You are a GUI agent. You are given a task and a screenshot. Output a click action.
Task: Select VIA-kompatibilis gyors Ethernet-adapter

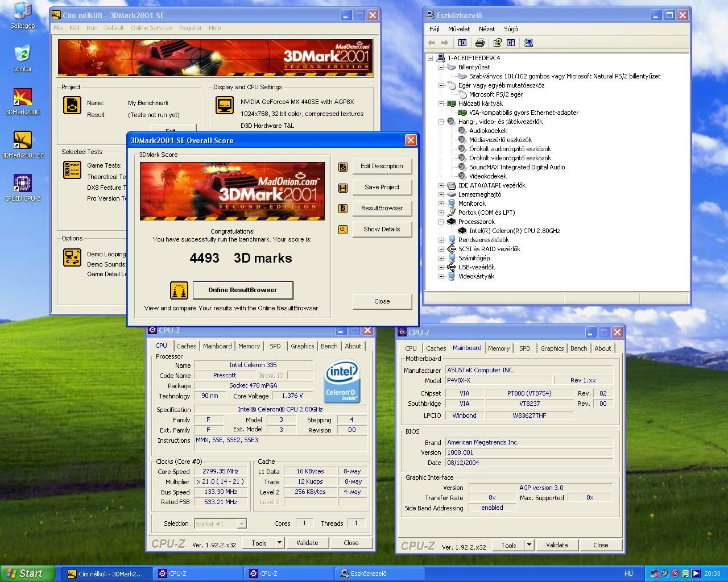pyautogui.click(x=524, y=113)
